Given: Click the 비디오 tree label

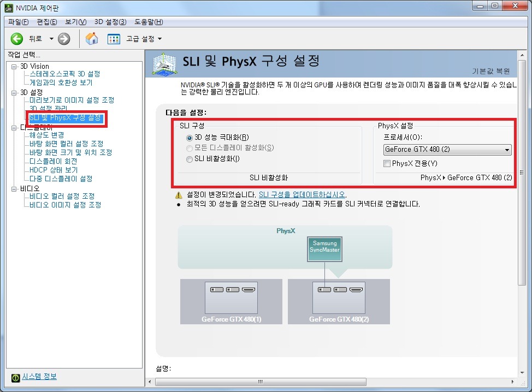Looking at the screenshot, I should [x=30, y=188].
